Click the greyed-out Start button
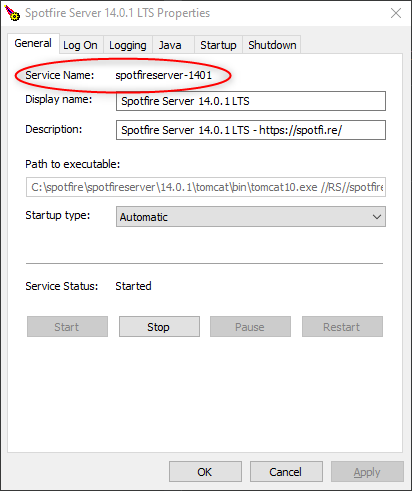This screenshot has width=412, height=491. coord(67,327)
